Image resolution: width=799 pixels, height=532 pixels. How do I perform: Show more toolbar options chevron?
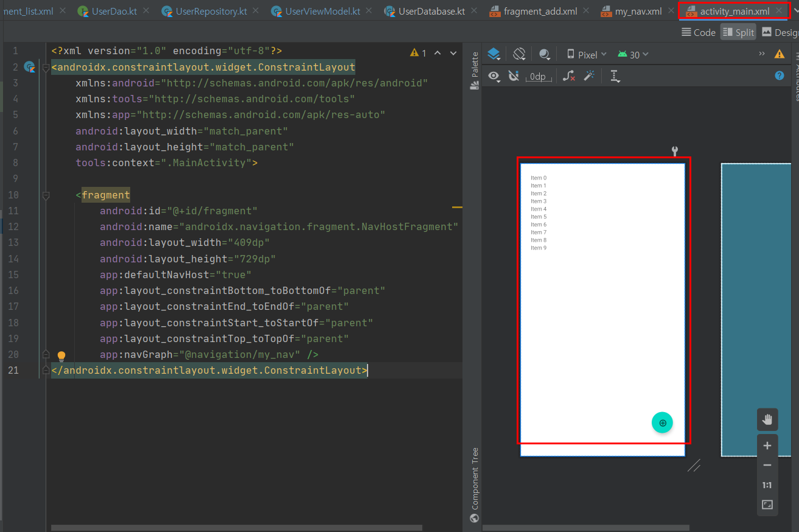762,54
